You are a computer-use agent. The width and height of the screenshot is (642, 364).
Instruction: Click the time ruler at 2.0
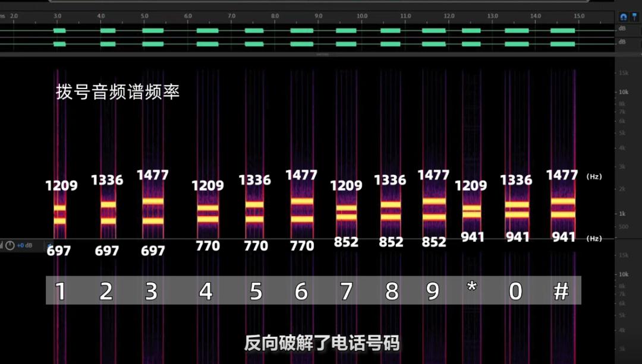point(14,16)
